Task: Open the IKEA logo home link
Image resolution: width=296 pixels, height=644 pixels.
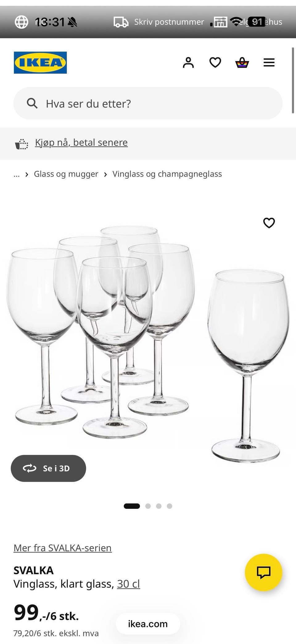Action: (x=40, y=63)
